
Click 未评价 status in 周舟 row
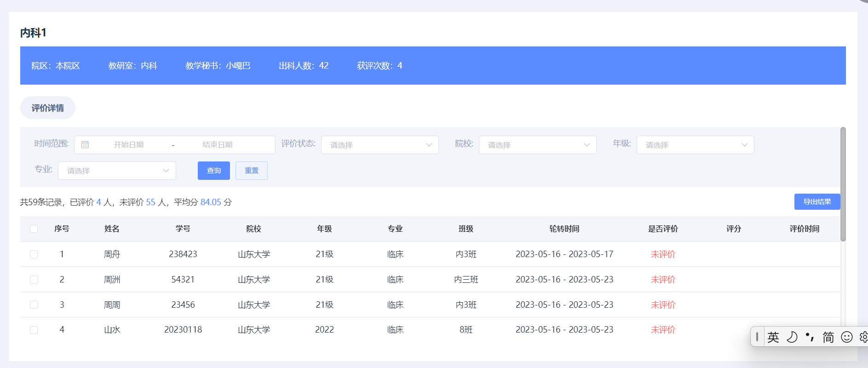(663, 254)
